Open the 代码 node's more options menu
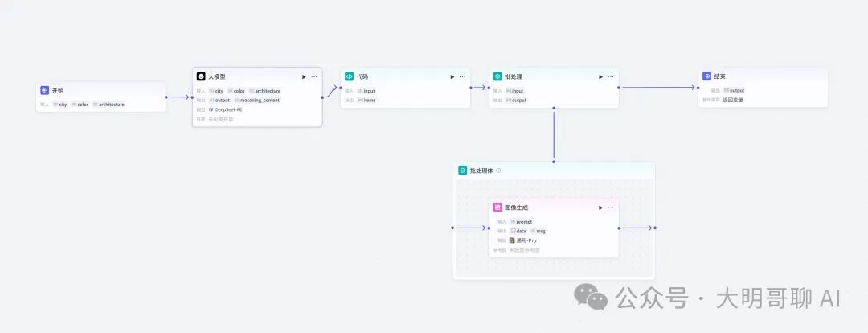 pos(462,76)
